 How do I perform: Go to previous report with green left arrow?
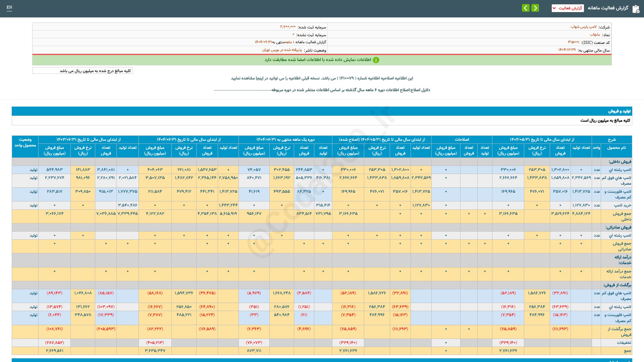click(526, 8)
